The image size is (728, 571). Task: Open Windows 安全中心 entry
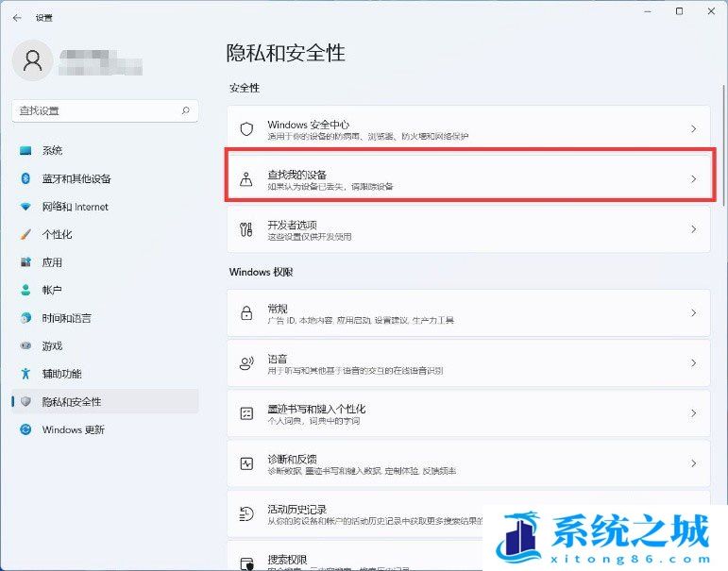(469, 128)
